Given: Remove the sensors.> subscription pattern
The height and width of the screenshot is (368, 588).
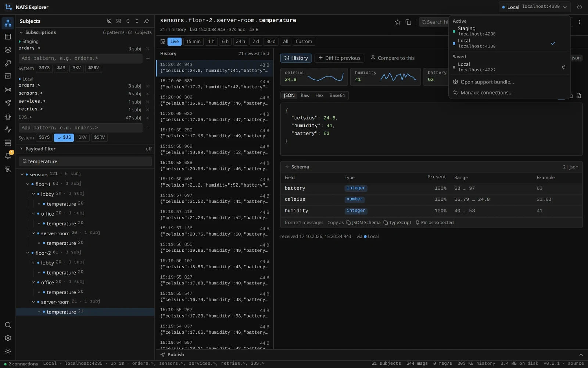Looking at the screenshot, I should point(147,93).
